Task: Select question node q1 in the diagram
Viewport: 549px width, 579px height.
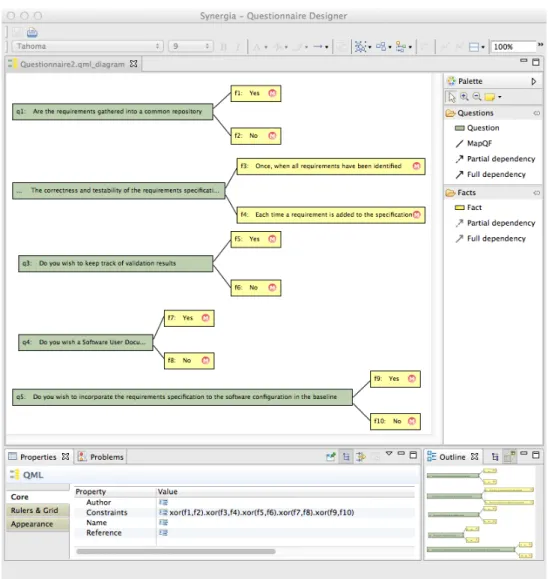Action: pyautogui.click(x=112, y=112)
